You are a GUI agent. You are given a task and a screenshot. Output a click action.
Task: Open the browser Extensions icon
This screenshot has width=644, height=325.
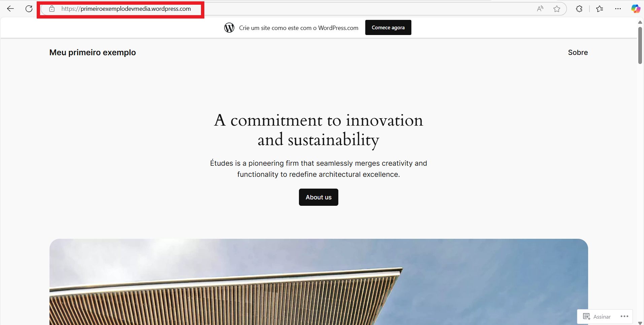pyautogui.click(x=579, y=9)
